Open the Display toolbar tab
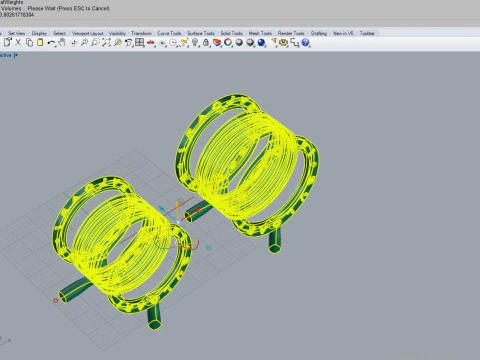 tap(39, 33)
